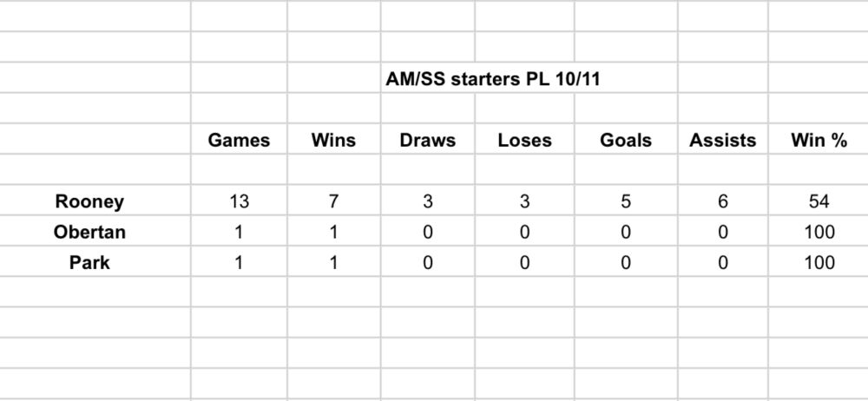
Task: Click Park's win percentage 100
Action: pos(819,261)
